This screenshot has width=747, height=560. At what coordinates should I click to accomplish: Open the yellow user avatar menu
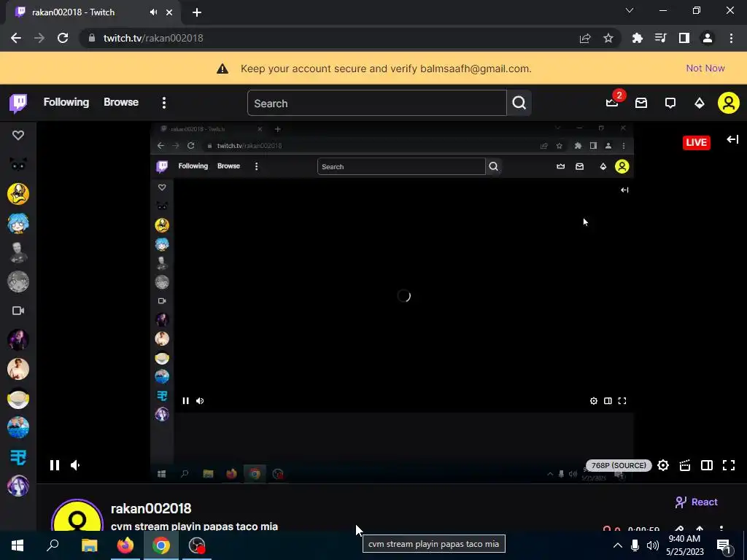[x=729, y=103]
